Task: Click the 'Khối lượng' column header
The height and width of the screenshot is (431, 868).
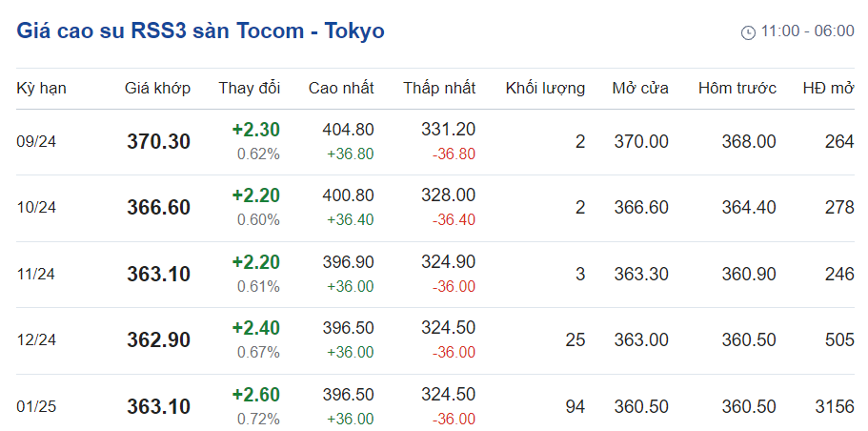Action: [545, 89]
